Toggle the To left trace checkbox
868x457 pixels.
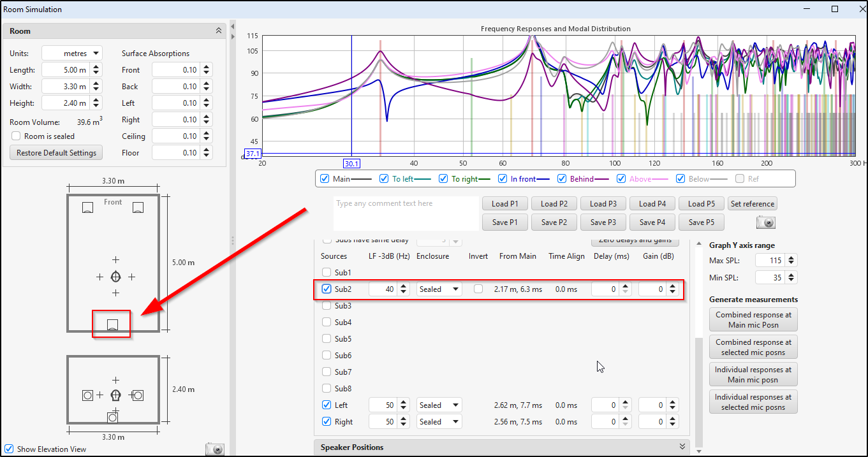(384, 179)
